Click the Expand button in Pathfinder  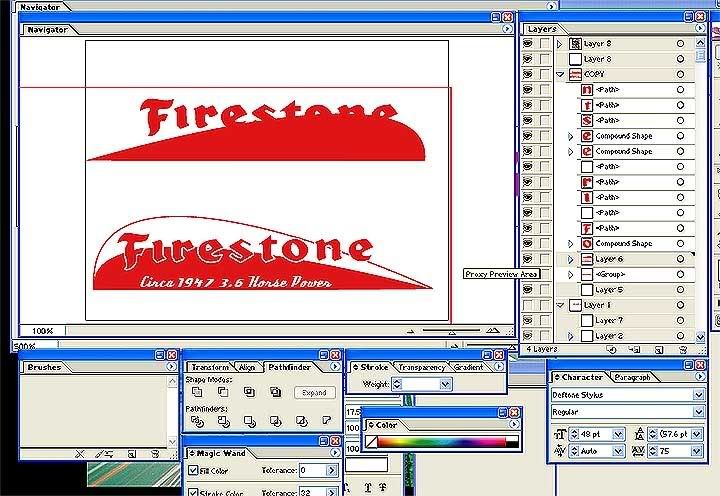tap(315, 393)
